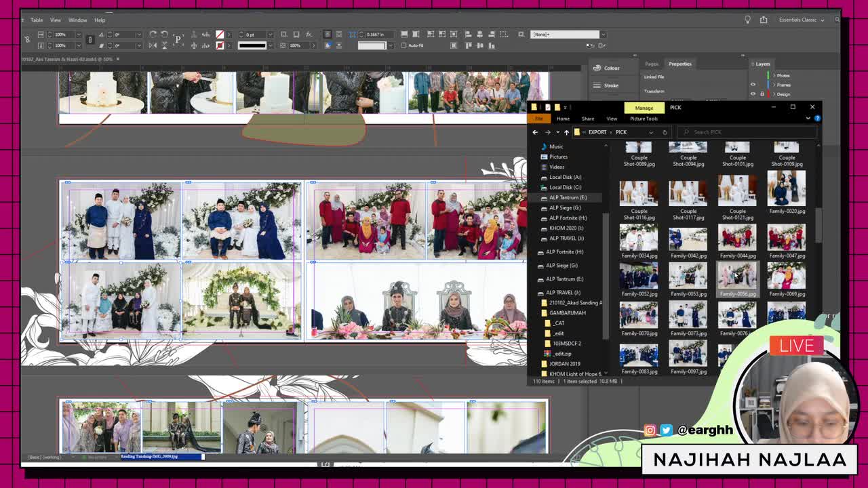
Task: Enable the Auto-Fit checkbox
Action: pyautogui.click(x=403, y=45)
